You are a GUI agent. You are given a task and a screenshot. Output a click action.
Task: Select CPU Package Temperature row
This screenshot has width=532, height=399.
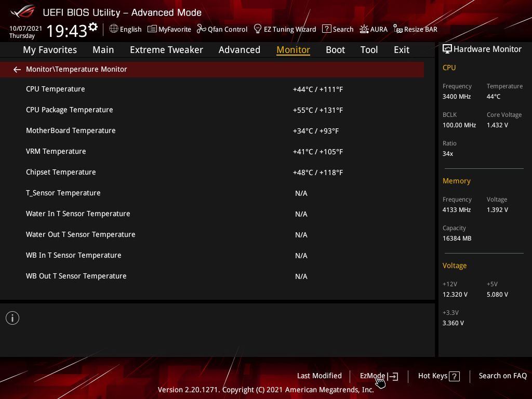[x=212, y=110]
